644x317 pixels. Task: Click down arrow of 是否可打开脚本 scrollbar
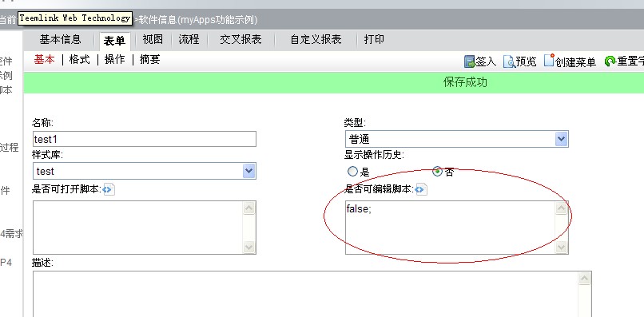click(249, 247)
